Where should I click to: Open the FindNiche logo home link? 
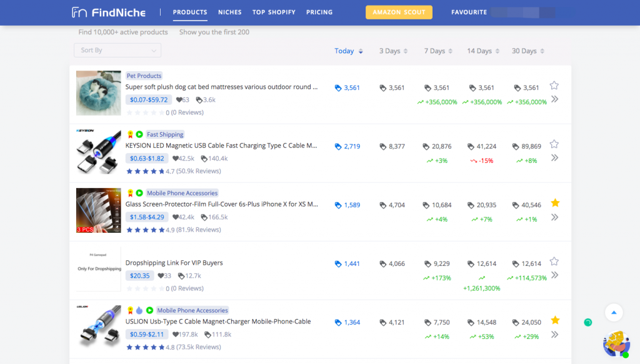click(x=109, y=12)
